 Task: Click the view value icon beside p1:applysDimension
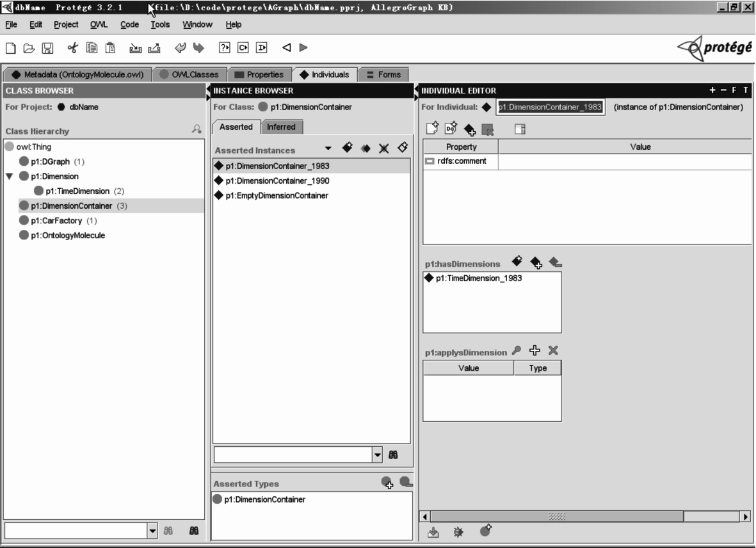tap(517, 350)
